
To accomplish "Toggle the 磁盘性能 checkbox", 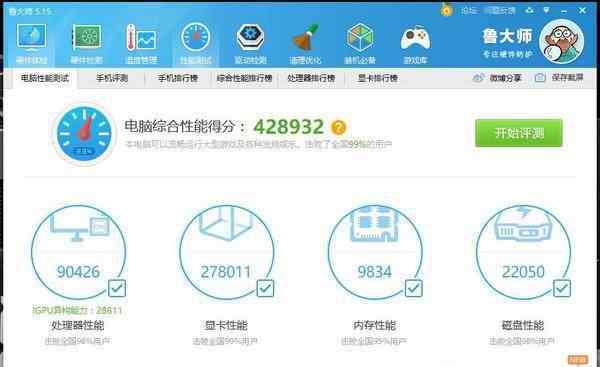I will click(562, 289).
